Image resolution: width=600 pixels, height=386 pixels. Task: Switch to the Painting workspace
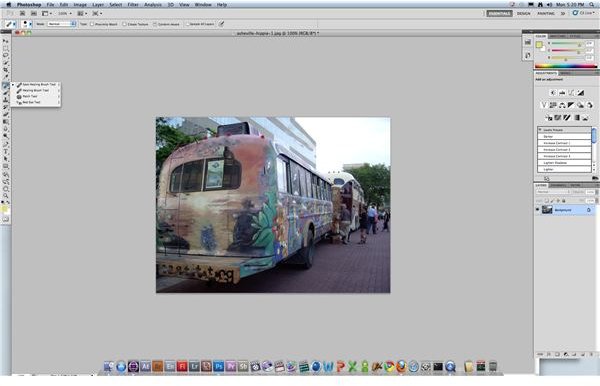(x=546, y=13)
